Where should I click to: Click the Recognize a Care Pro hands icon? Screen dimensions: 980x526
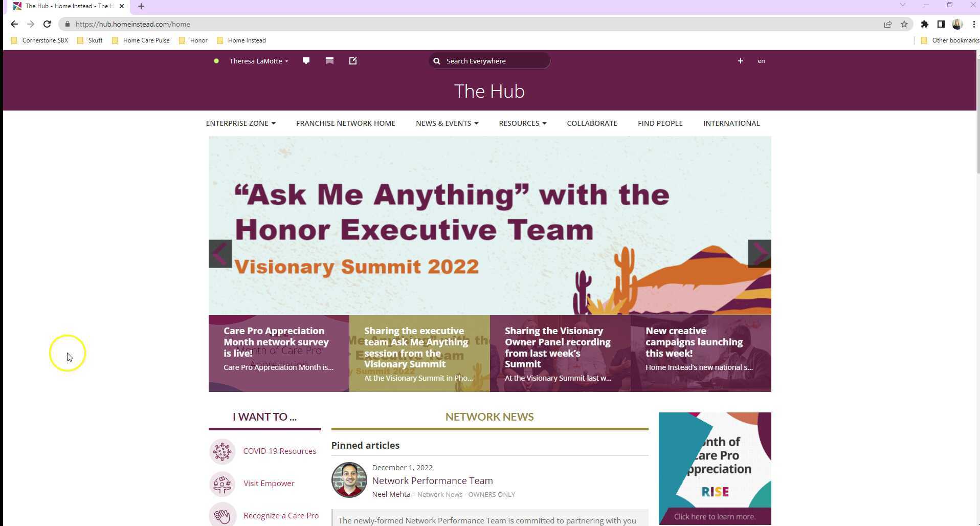[222, 515]
